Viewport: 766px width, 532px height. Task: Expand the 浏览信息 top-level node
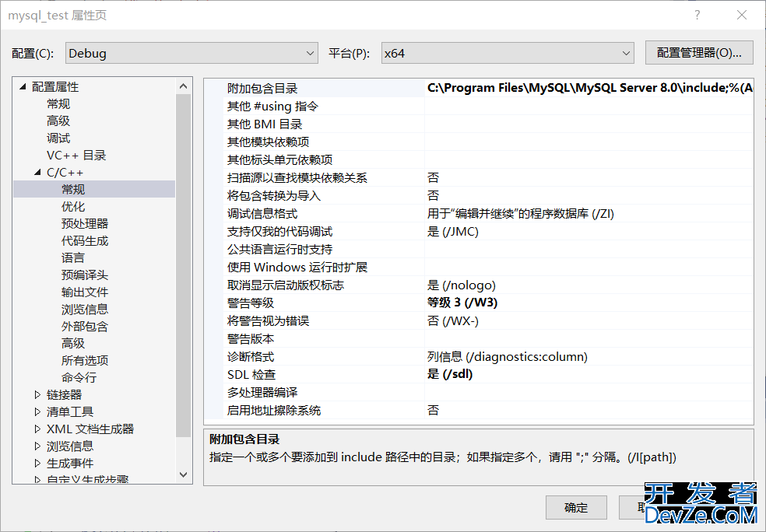37,446
